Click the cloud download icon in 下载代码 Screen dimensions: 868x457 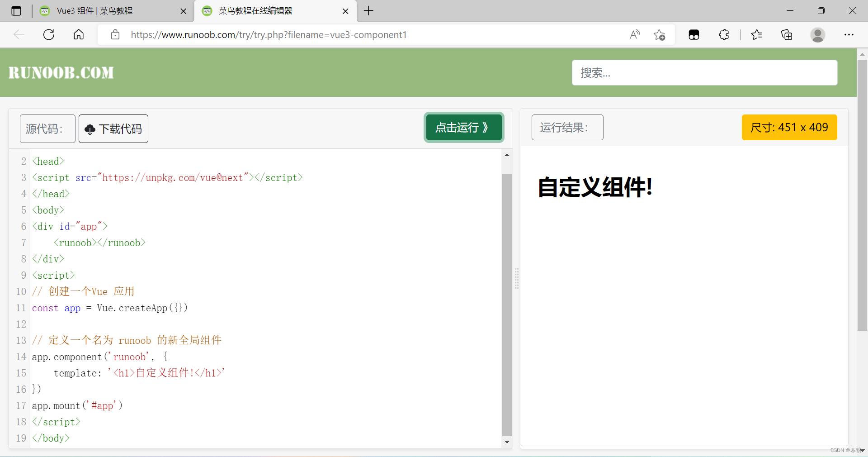(x=90, y=129)
